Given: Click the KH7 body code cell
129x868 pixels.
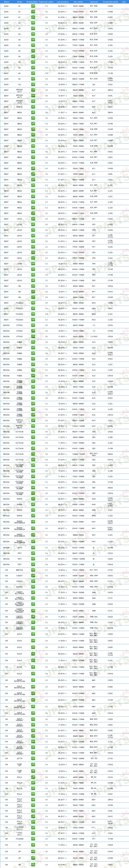Looking at the screenshot, I should [94, 107].
